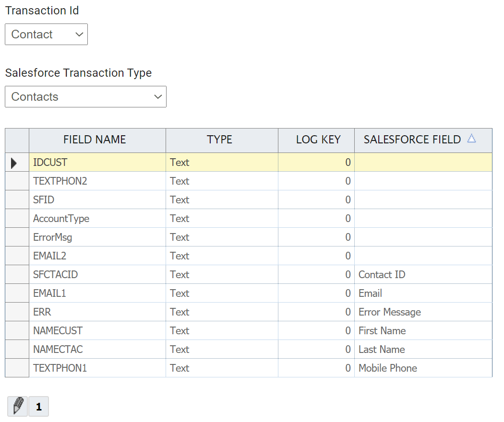Click the row header beside SFID
Screen dimensions: 504x422
point(17,200)
